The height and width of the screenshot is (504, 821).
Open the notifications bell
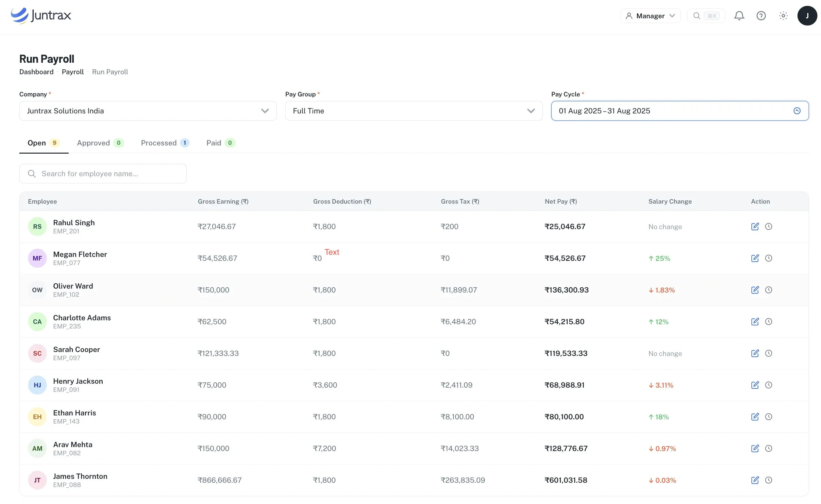[739, 16]
